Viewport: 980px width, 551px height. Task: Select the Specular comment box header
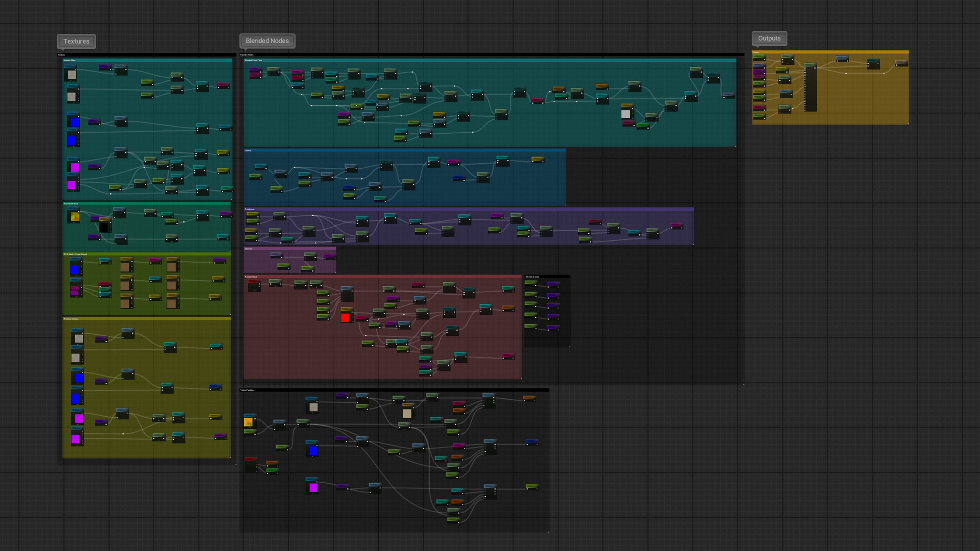click(290, 249)
